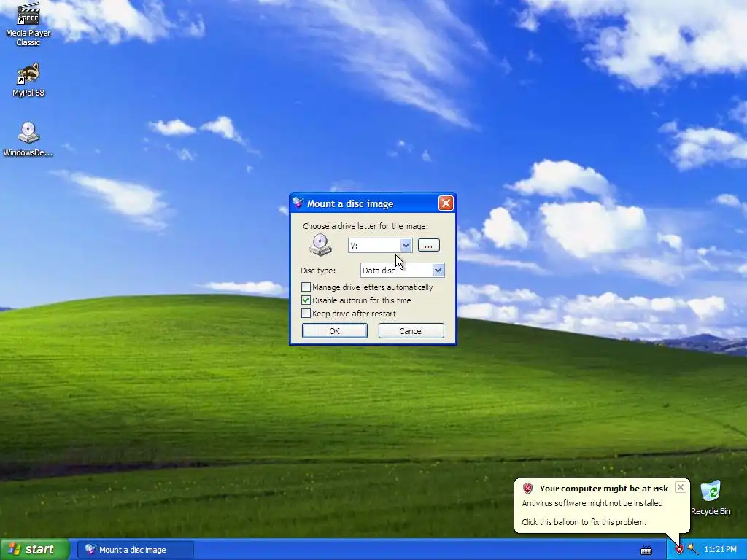747x560 pixels.
Task: Uncheck Disable autorun for this time
Action: click(306, 300)
